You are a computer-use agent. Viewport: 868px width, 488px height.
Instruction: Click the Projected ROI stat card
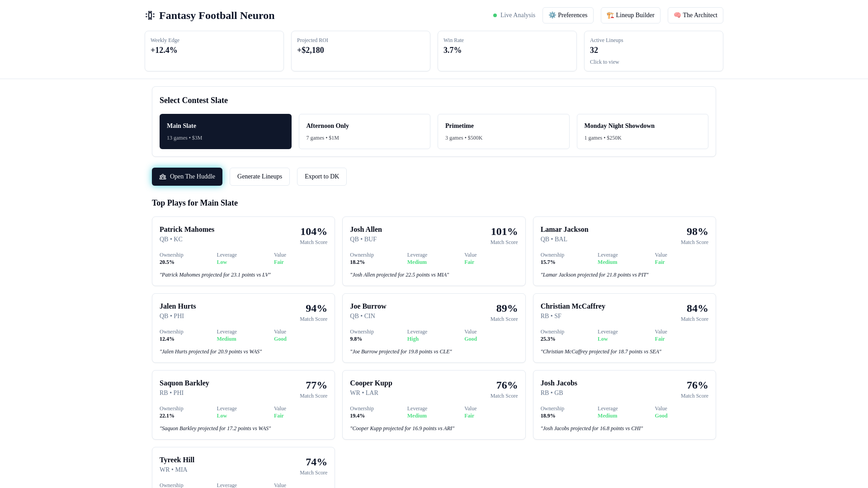(x=361, y=51)
